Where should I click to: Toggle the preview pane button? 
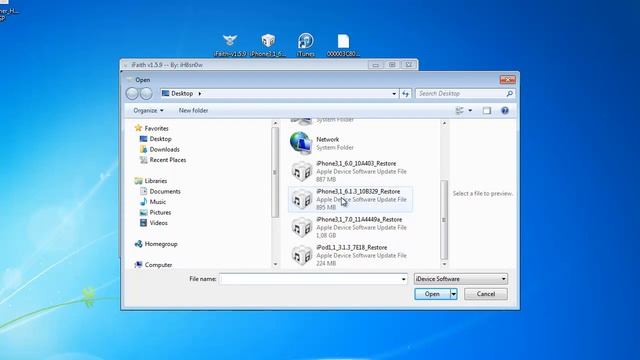(487, 111)
